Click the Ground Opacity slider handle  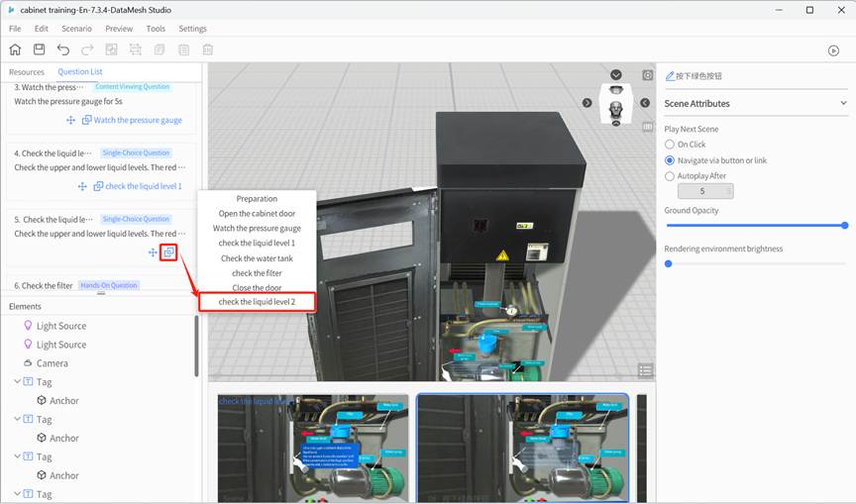[x=844, y=226]
